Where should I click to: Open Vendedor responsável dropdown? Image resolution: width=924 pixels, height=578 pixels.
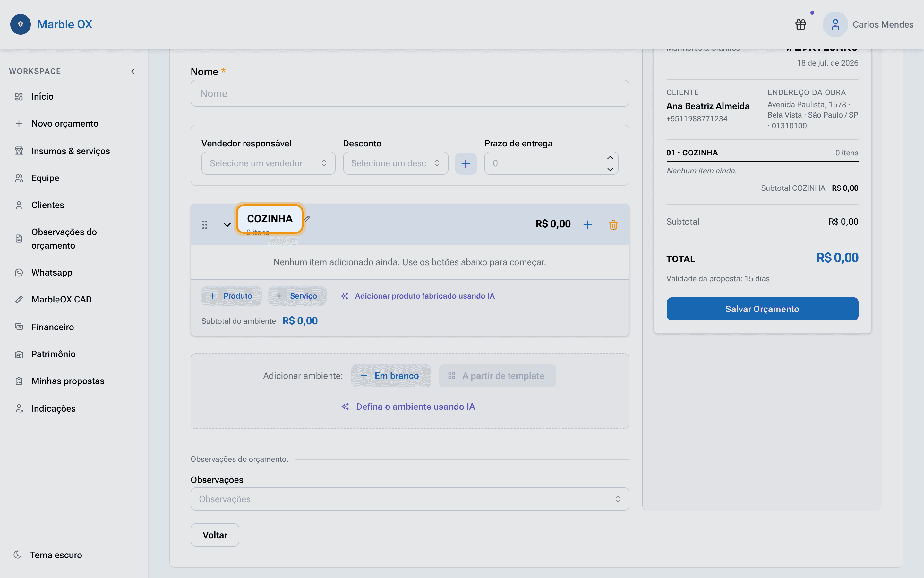(x=268, y=163)
